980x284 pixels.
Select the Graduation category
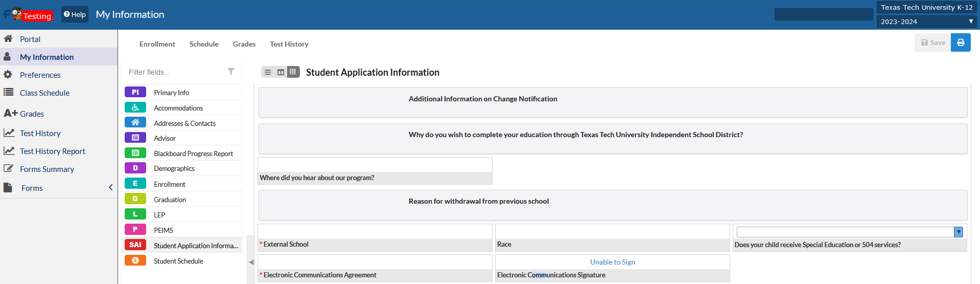tap(170, 200)
